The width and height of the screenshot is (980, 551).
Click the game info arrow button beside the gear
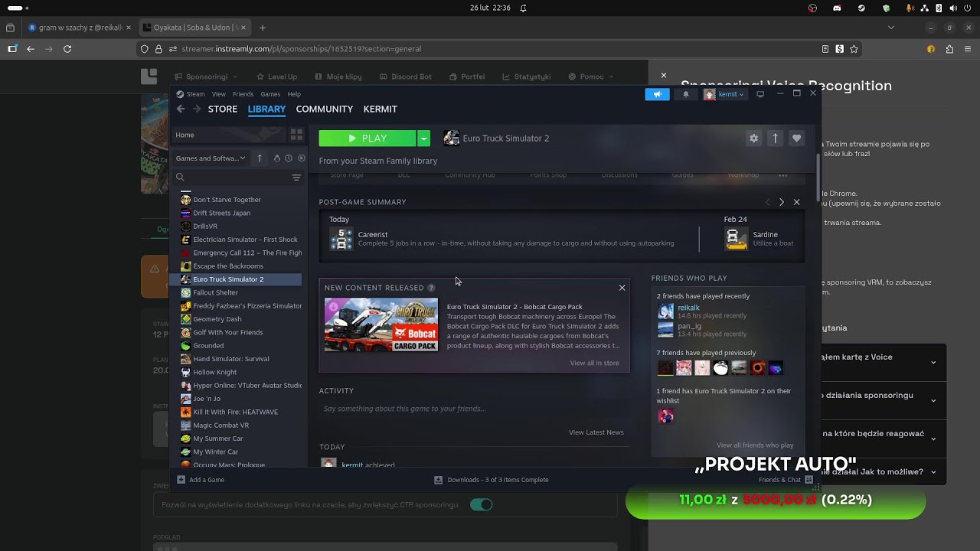coord(775,139)
